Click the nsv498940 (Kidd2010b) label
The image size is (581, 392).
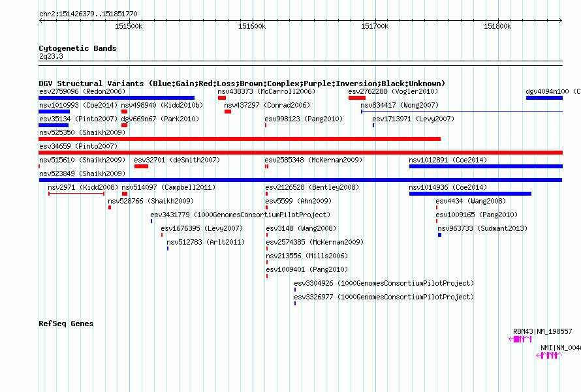162,105
